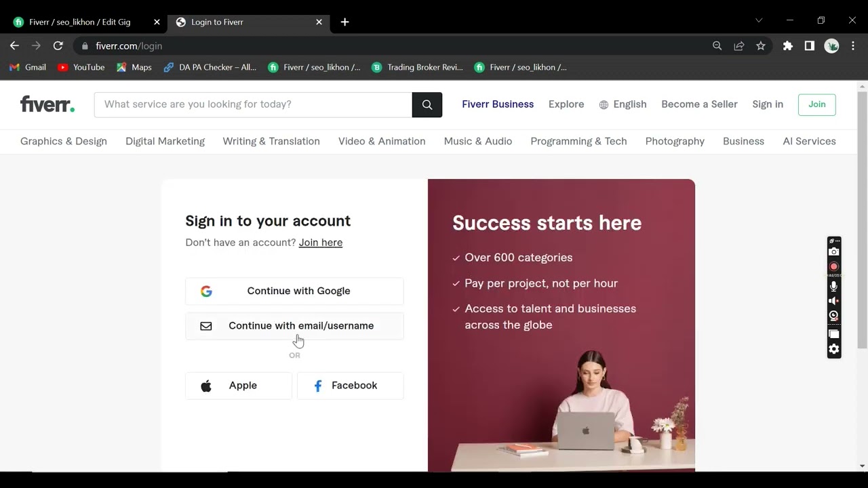868x488 pixels.
Task: Open the Graphics & Design category
Action: [64, 141]
